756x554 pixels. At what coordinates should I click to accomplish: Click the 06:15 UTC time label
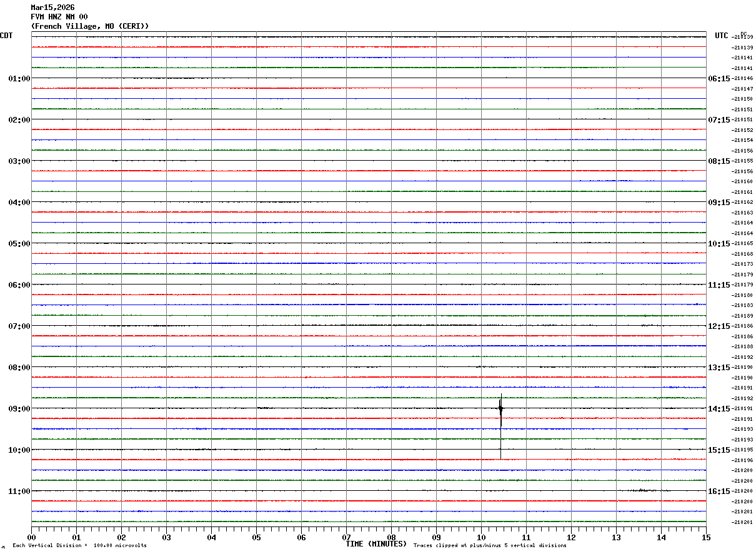coord(719,79)
